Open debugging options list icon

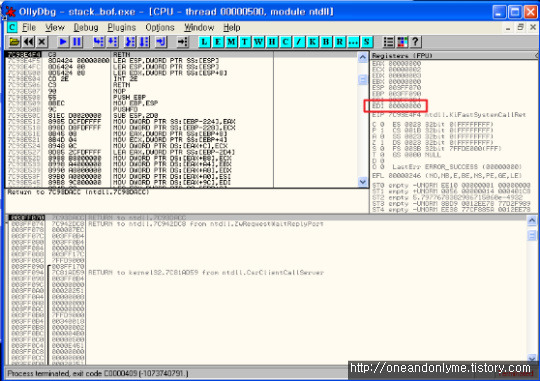[x=388, y=42]
